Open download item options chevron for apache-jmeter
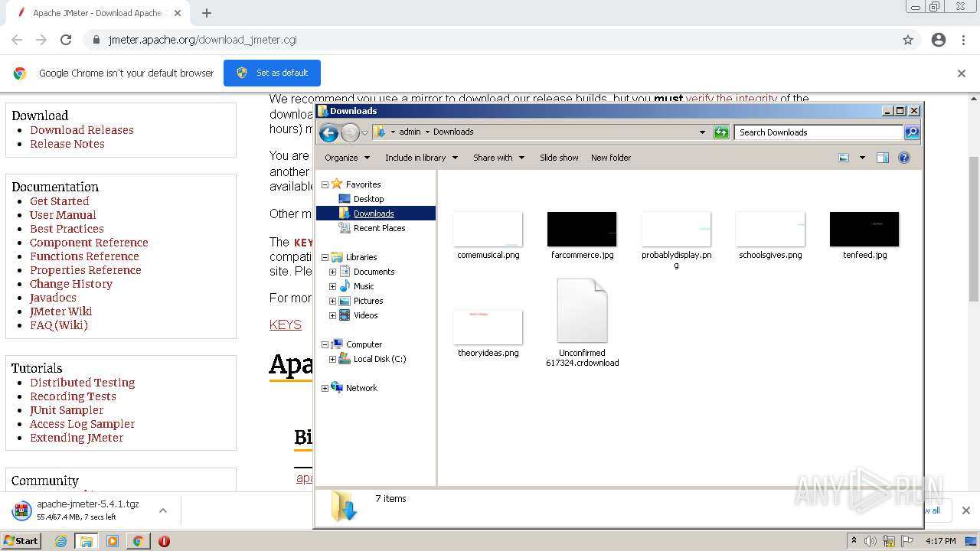Viewport: 980px width, 551px height. pyautogui.click(x=163, y=510)
